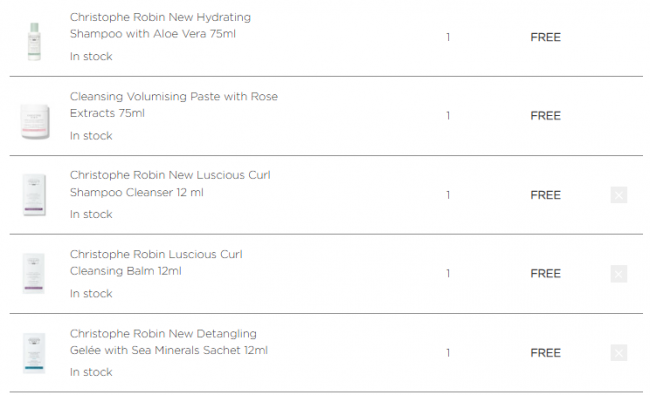Open Cleansing Volumising Paste with Rose link

174,104
